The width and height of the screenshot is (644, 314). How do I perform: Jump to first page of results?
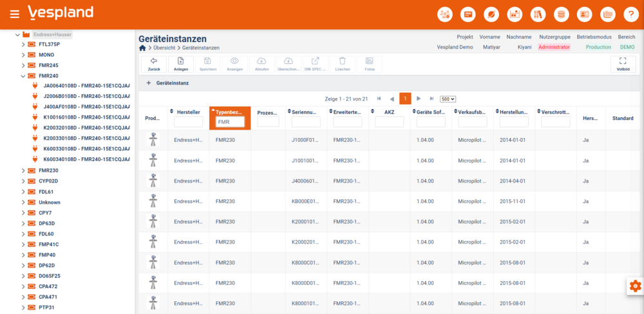[x=379, y=99]
